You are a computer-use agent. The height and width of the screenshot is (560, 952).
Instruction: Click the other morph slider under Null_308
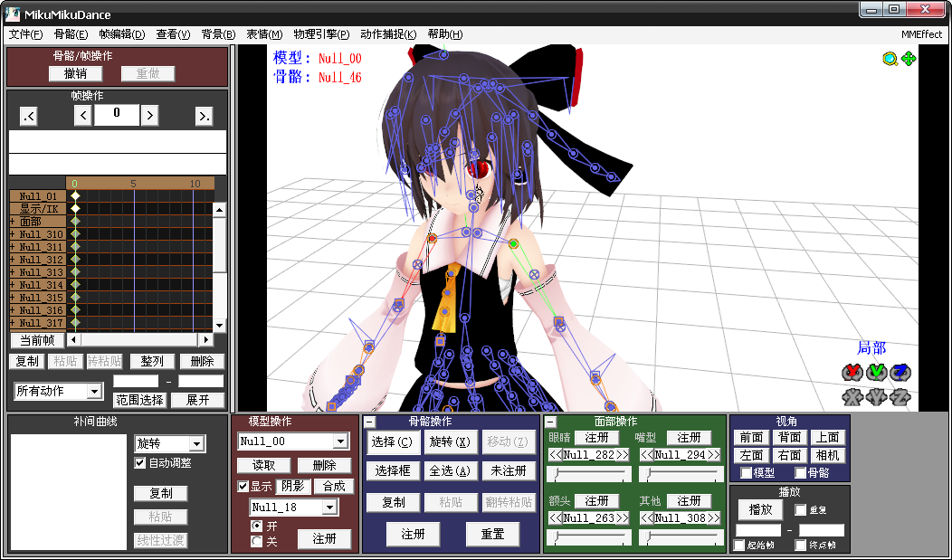(x=681, y=537)
